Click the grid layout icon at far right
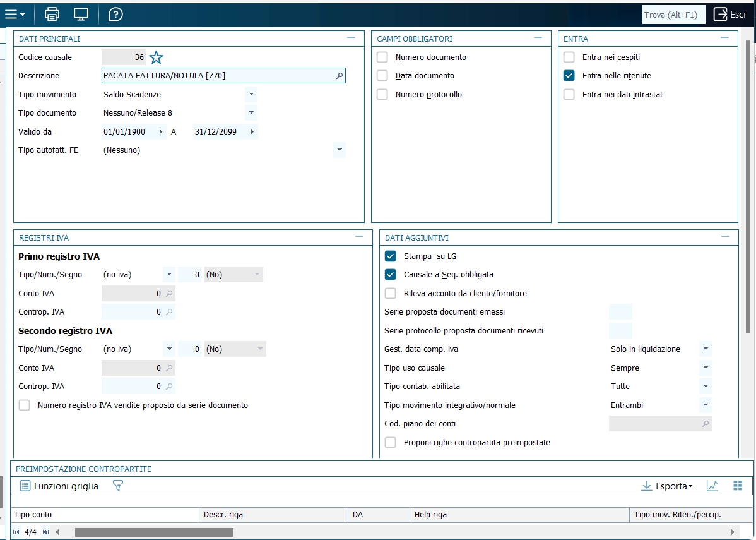The image size is (756, 540). pyautogui.click(x=738, y=486)
